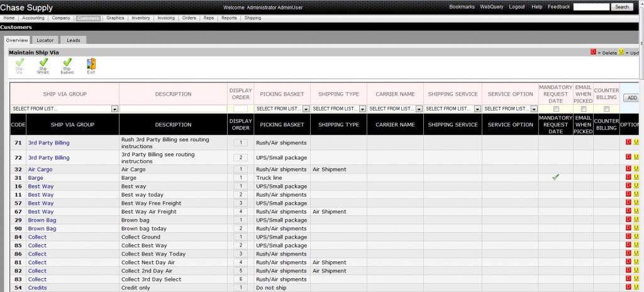This screenshot has height=292, width=644.
Task: Delete the Brown bag row 29
Action: point(628,219)
